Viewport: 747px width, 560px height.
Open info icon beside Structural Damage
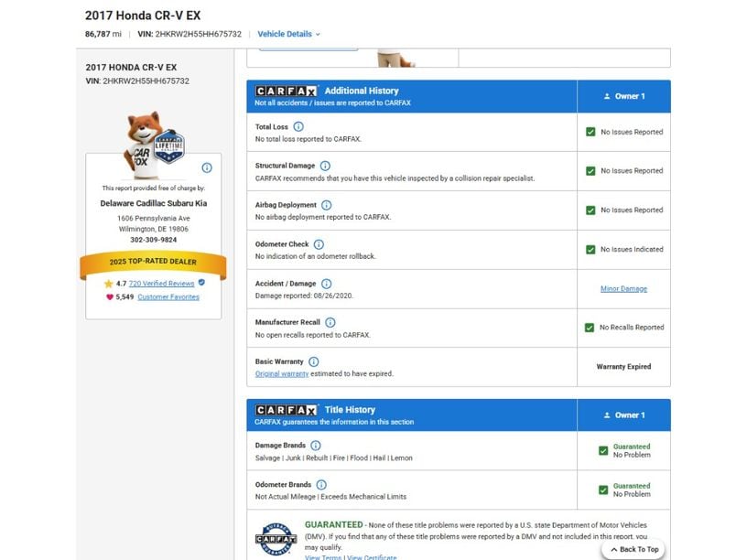pyautogui.click(x=325, y=166)
